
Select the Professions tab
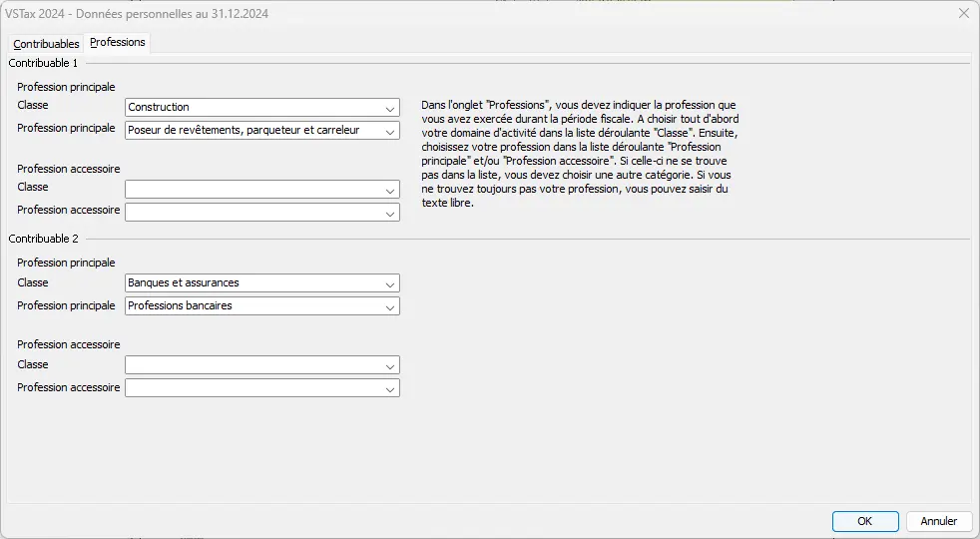(118, 42)
